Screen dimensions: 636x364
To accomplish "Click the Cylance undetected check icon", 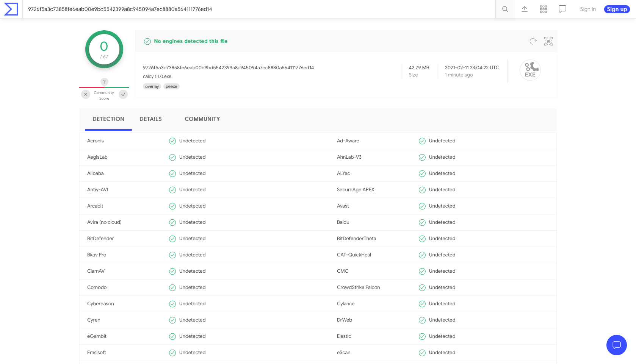I will pos(422,304).
